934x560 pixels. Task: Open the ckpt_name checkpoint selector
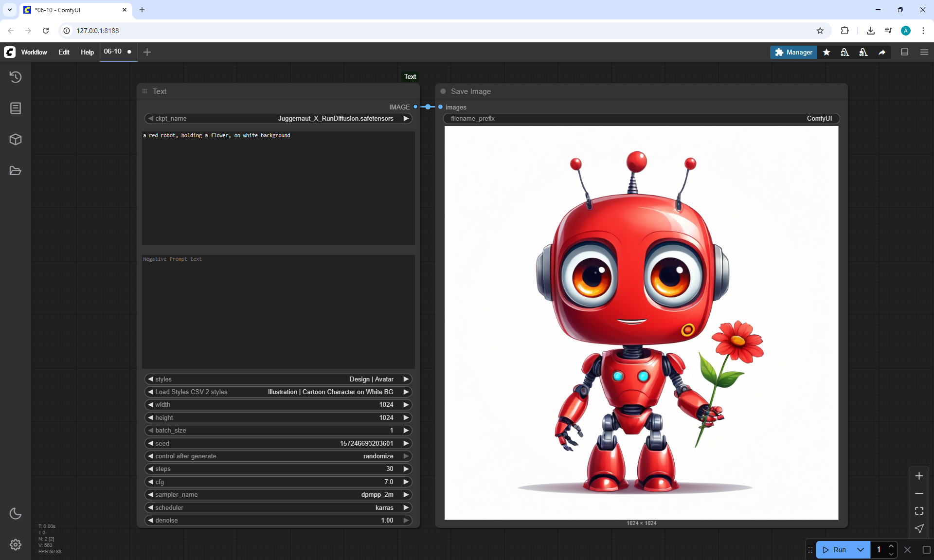[278, 118]
